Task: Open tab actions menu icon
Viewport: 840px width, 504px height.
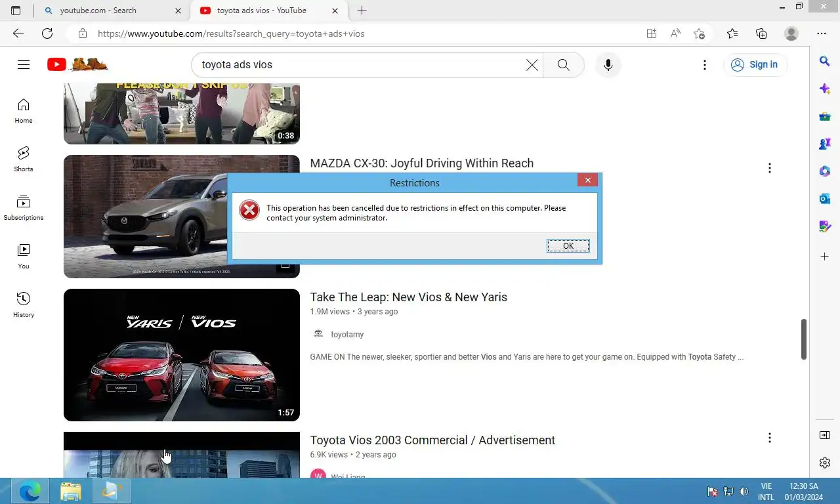Action: pyautogui.click(x=16, y=10)
